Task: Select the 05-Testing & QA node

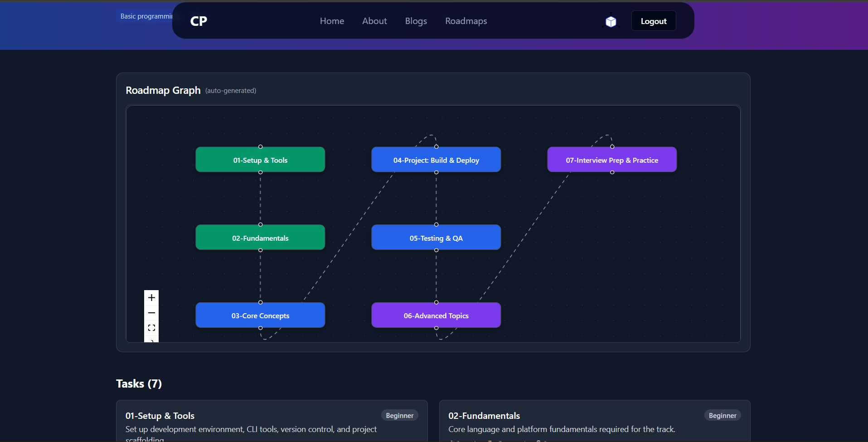Action: coord(436,238)
